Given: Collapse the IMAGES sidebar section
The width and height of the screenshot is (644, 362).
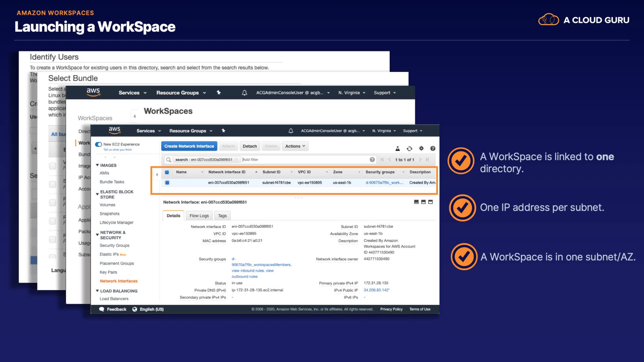Looking at the screenshot, I should tap(97, 165).
